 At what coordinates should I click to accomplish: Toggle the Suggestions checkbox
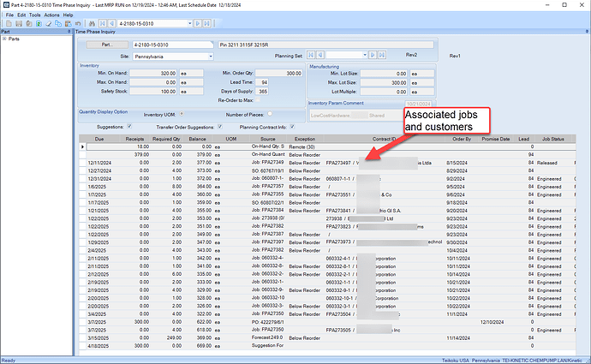point(129,126)
